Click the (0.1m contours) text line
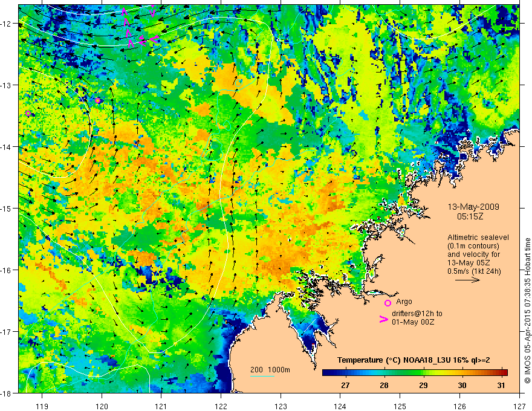 click(473, 246)
